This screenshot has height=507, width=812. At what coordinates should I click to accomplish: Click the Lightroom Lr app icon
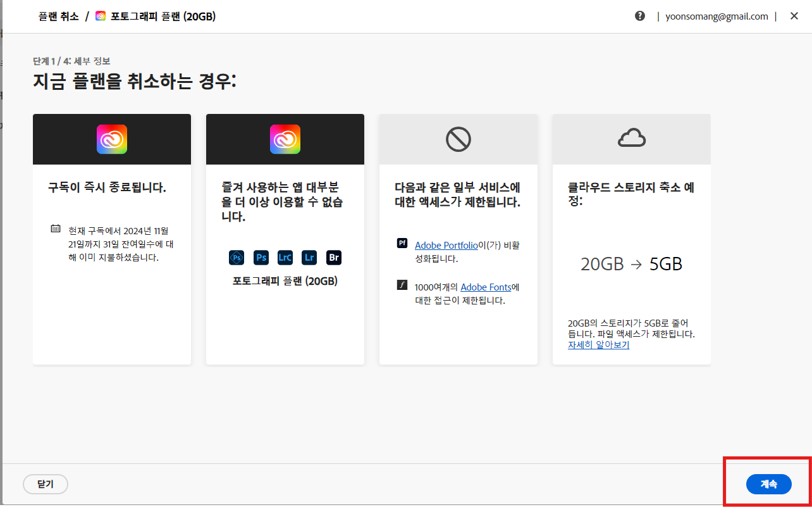pos(309,258)
